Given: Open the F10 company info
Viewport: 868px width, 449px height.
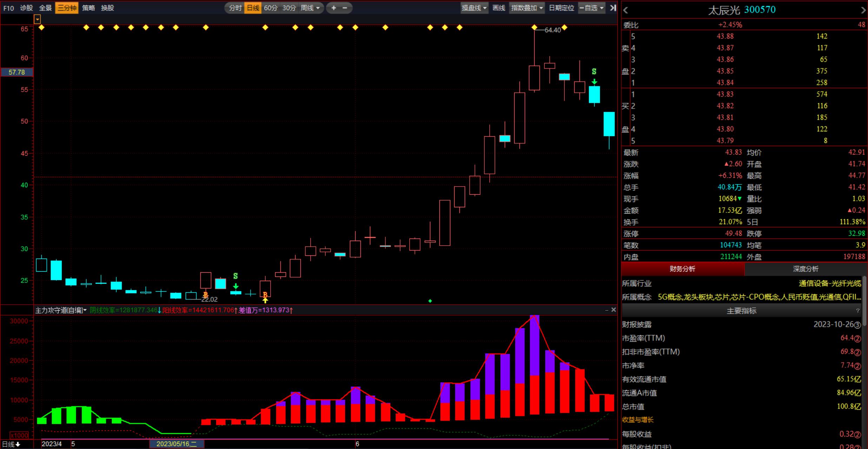Looking at the screenshot, I should tap(8, 8).
